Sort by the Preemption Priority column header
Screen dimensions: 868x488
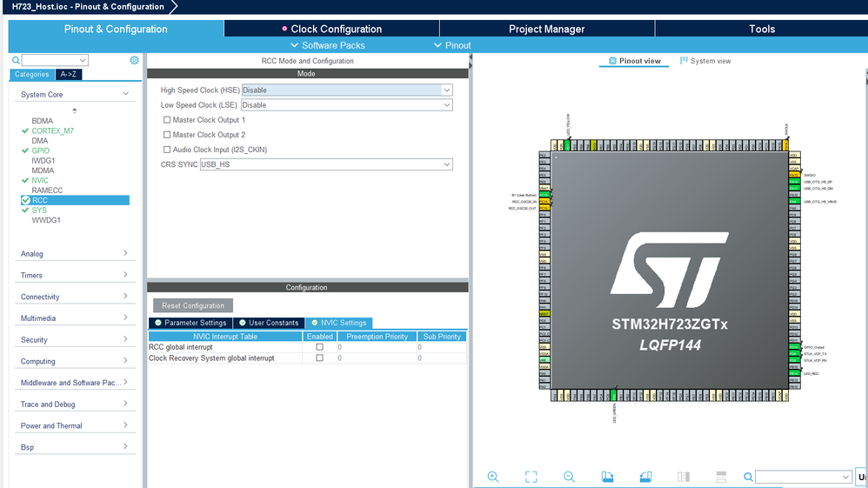pos(377,337)
